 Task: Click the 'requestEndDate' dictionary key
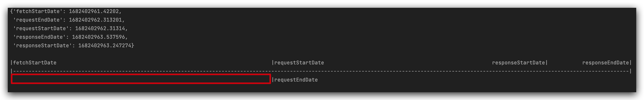pos(38,20)
